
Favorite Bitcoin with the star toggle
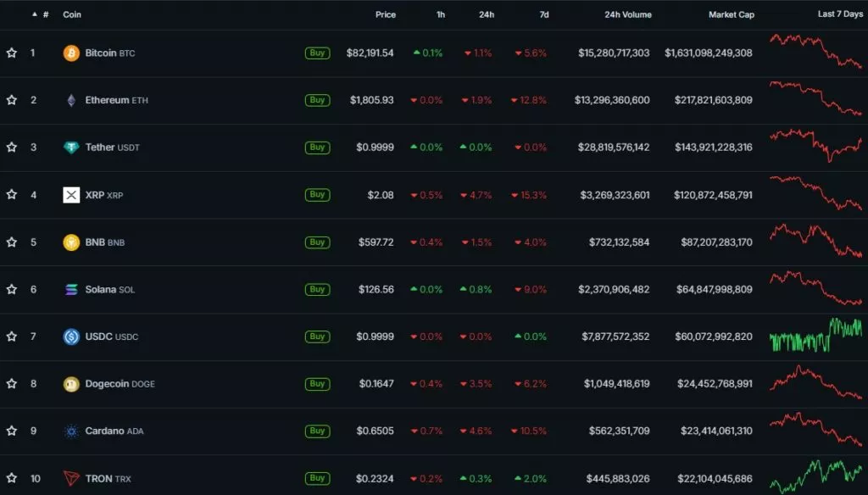coord(12,53)
